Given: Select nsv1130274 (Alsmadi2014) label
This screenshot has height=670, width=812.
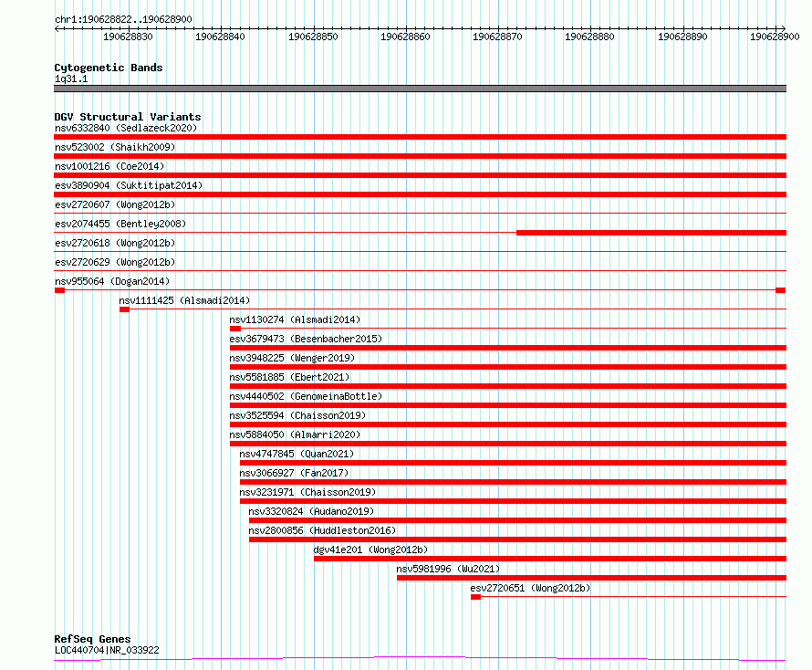Looking at the screenshot, I should (295, 319).
